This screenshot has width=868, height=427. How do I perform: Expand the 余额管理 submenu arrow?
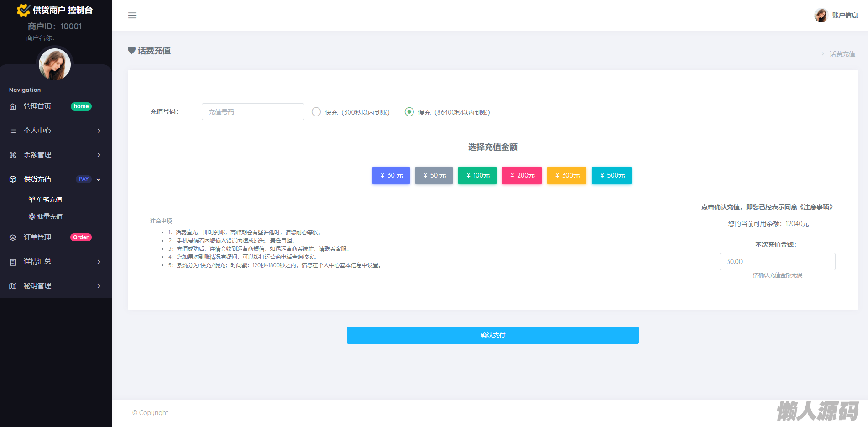click(x=99, y=155)
